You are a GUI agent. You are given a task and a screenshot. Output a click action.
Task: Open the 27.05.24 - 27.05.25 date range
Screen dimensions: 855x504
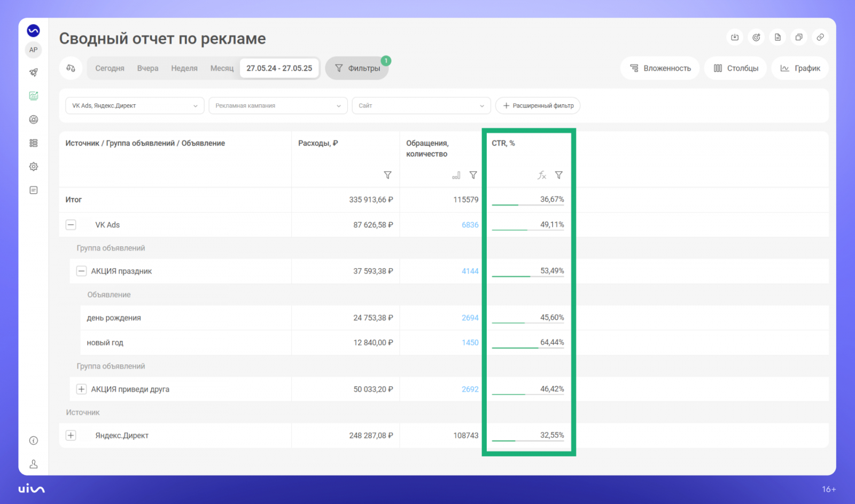(279, 68)
